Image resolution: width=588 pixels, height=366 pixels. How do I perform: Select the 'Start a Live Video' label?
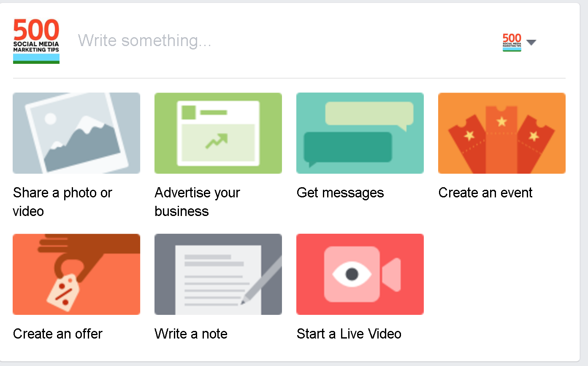tap(349, 334)
